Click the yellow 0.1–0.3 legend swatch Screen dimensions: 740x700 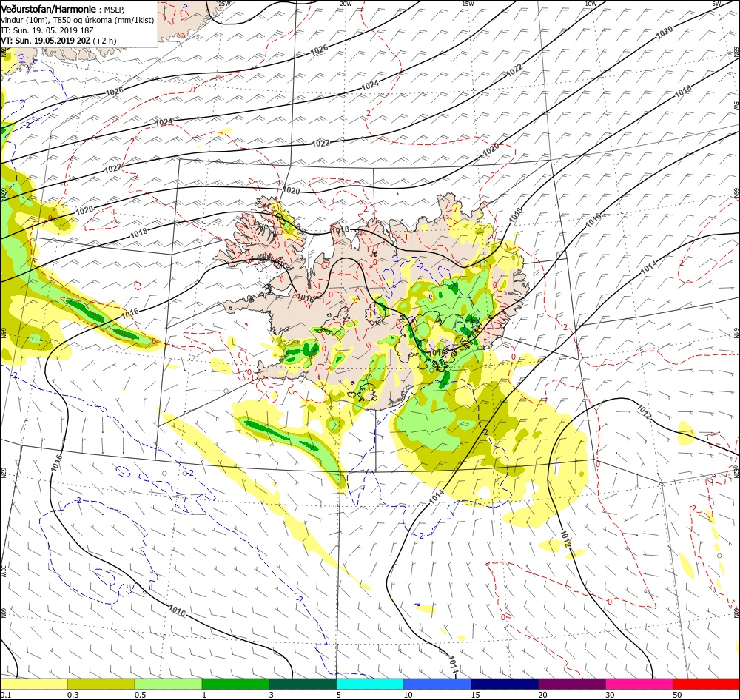tap(33, 684)
